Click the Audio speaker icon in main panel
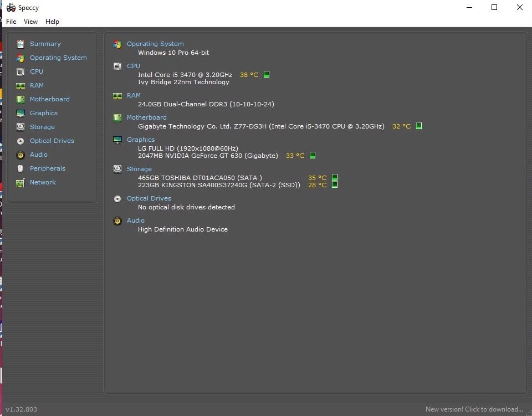Image resolution: width=532 pixels, height=416 pixels. coord(117,221)
